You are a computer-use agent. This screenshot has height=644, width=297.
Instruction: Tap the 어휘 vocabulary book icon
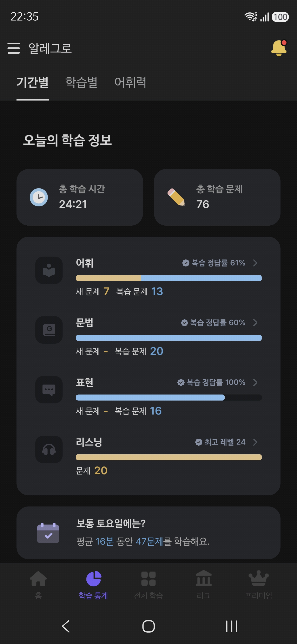pos(49,270)
